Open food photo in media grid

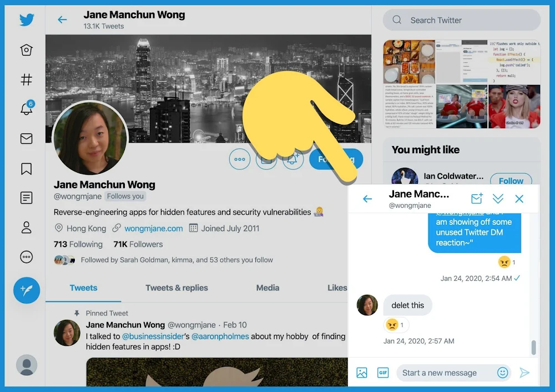click(x=409, y=61)
